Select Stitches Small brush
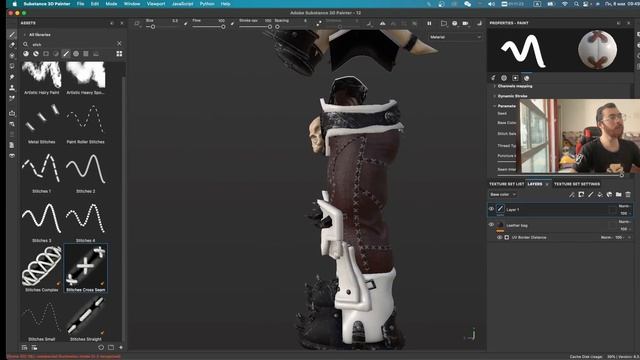 (42, 319)
